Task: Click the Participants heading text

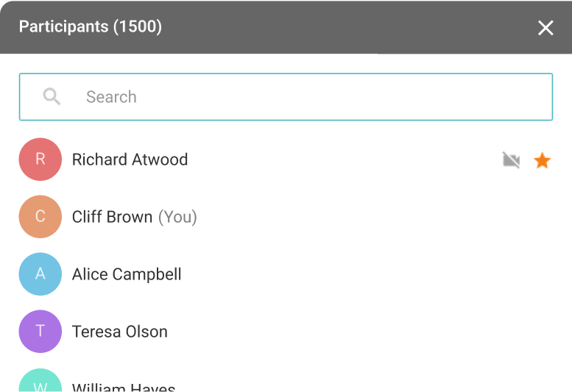Action: (x=63, y=27)
